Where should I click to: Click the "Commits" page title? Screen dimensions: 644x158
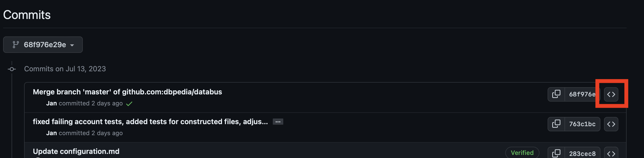27,15
